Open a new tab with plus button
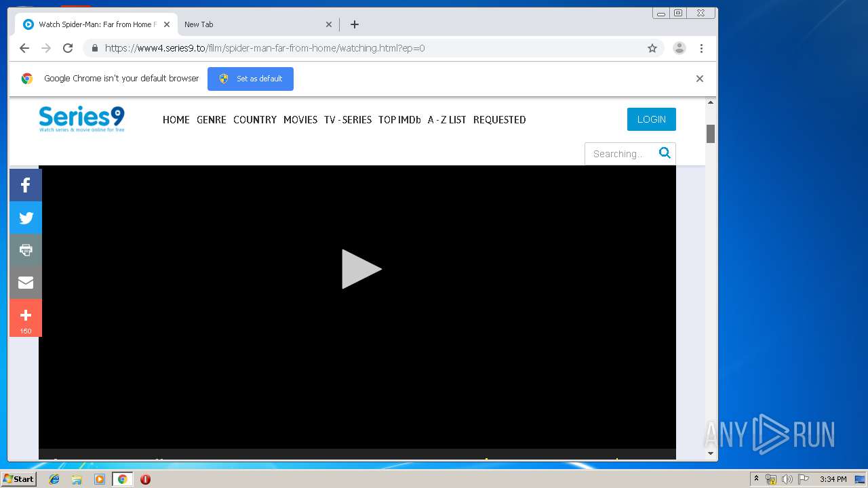This screenshot has height=488, width=868. coord(355,24)
